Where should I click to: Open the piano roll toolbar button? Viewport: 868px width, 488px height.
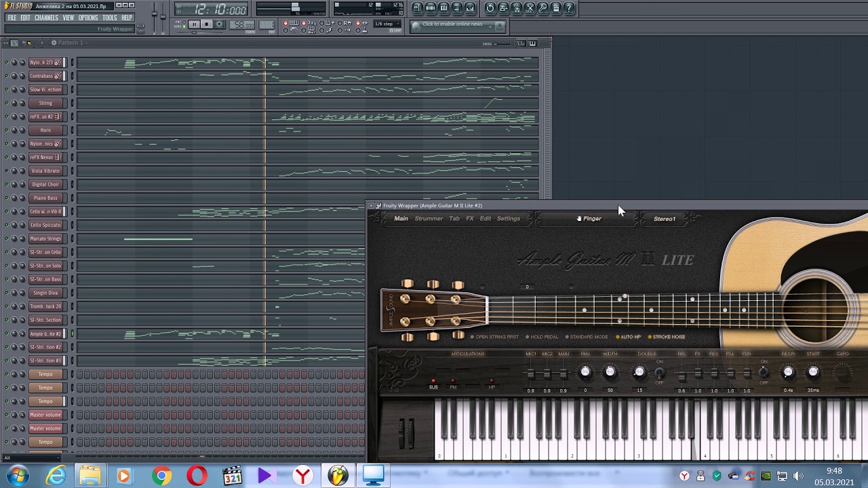point(443,8)
